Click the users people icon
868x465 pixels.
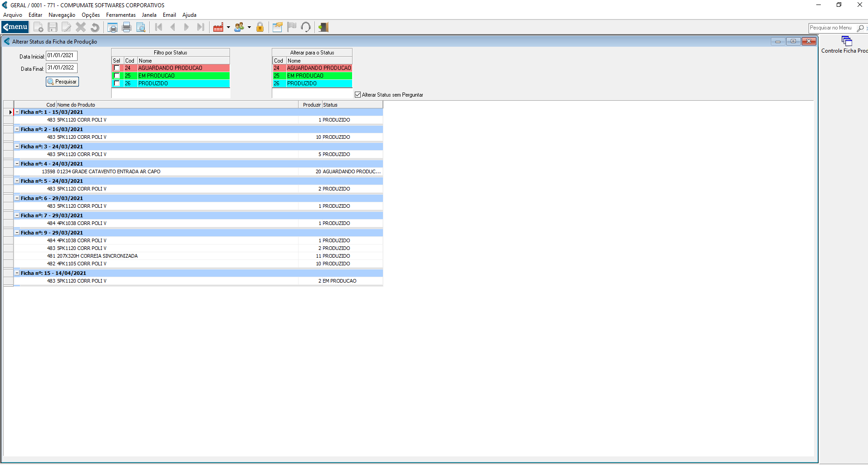point(239,27)
